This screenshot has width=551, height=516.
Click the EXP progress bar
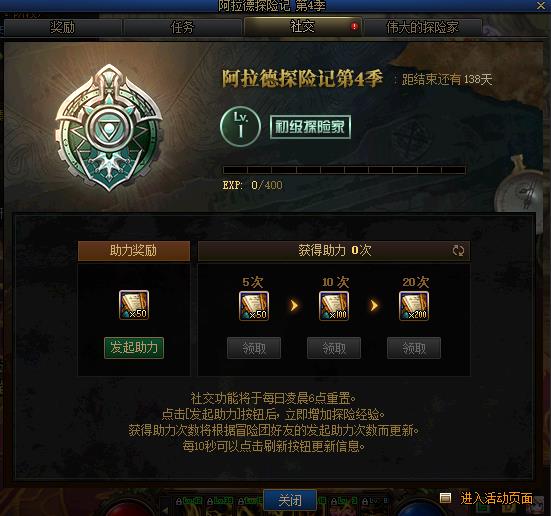344,170
